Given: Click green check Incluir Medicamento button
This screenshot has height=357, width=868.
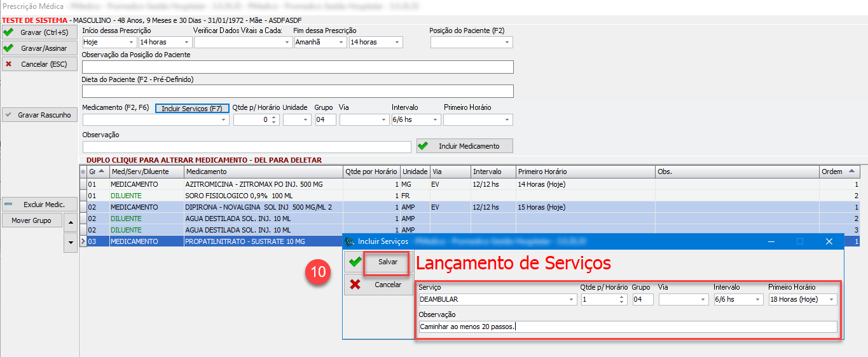Looking at the screenshot, I should click(x=464, y=146).
